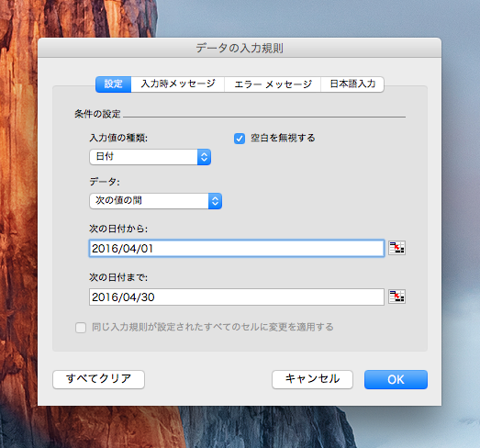This screenshot has height=448, width=480.
Task: Cancel with the キャンセル button
Action: pos(312,379)
